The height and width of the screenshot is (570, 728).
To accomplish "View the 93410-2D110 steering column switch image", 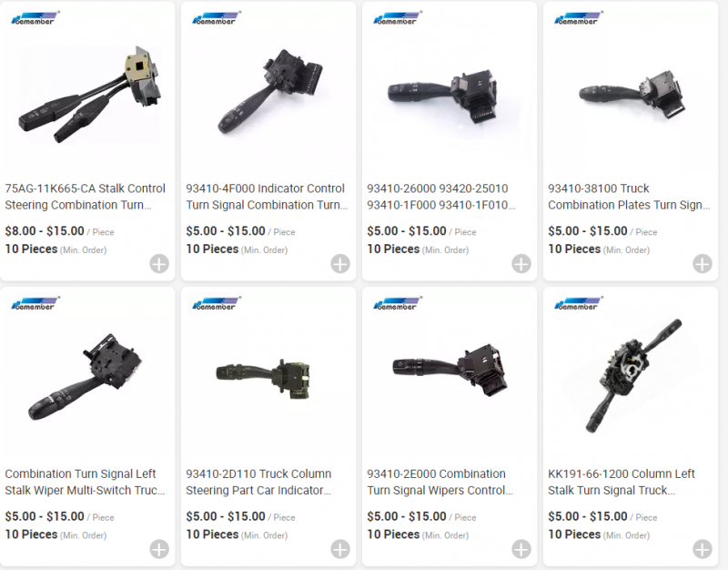I will point(264,378).
